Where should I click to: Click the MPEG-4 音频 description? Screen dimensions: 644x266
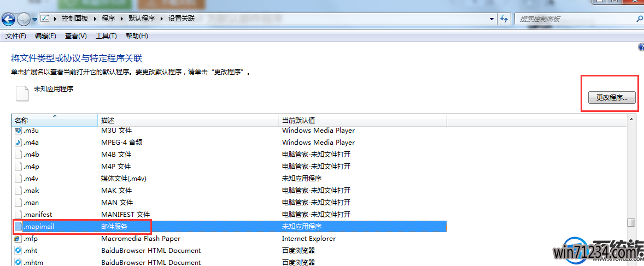tap(121, 143)
